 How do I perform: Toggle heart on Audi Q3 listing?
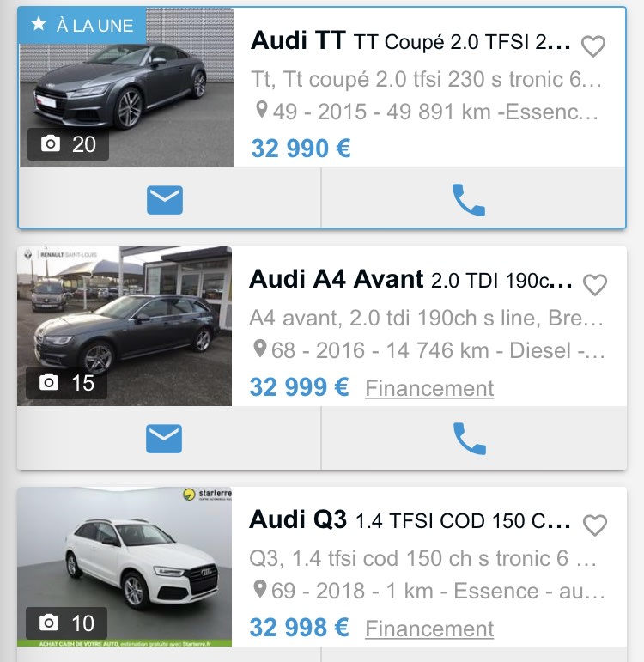tap(595, 525)
